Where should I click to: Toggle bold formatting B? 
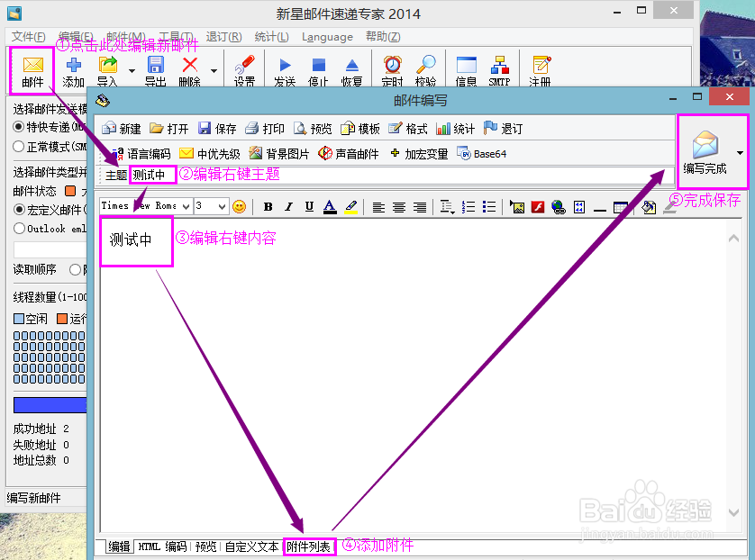pos(268,207)
